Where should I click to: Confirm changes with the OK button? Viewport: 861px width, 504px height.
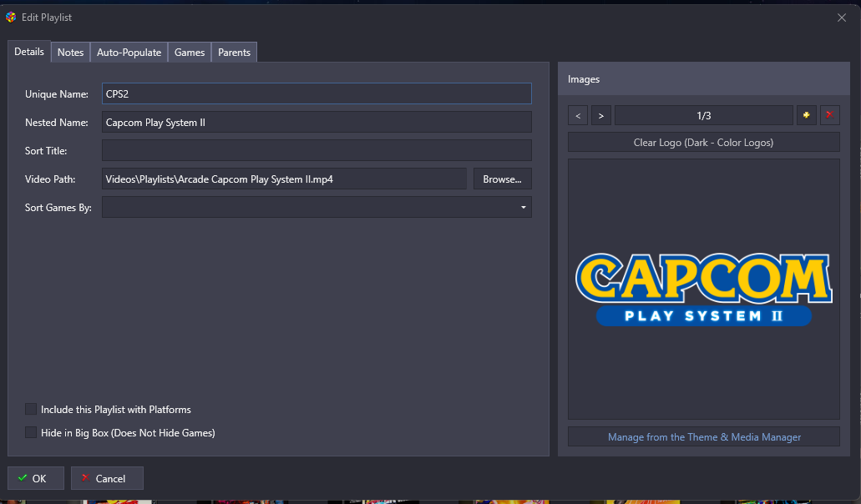35,478
